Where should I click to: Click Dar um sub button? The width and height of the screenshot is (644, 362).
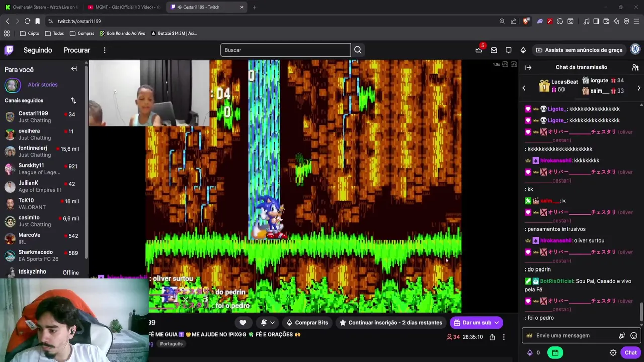point(476,323)
